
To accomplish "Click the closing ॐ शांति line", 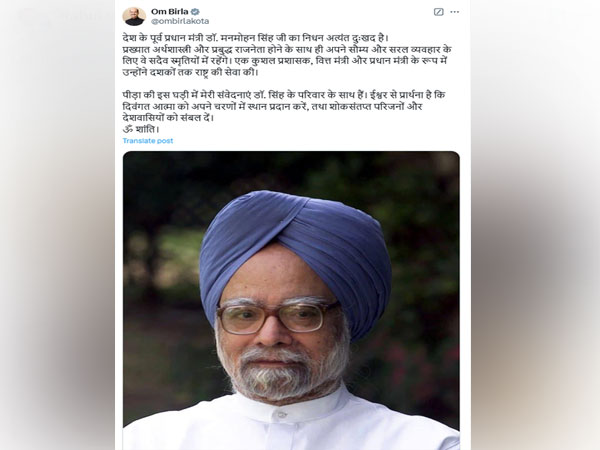I will 141,129.
